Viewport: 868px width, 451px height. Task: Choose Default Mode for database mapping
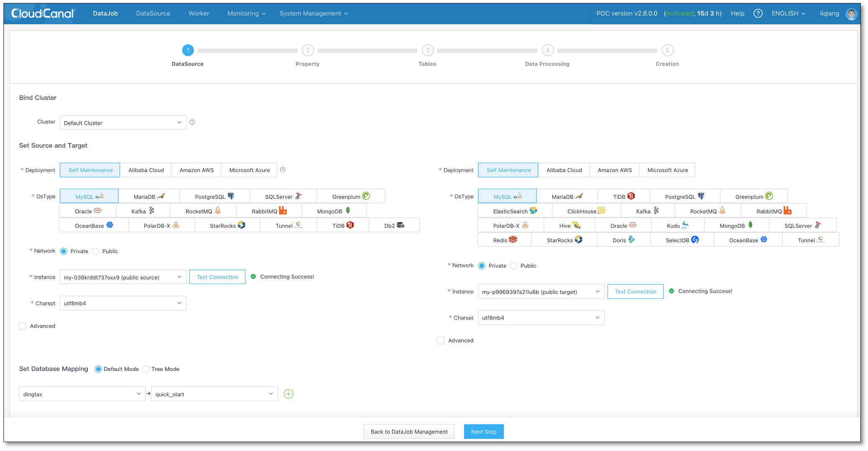98,369
